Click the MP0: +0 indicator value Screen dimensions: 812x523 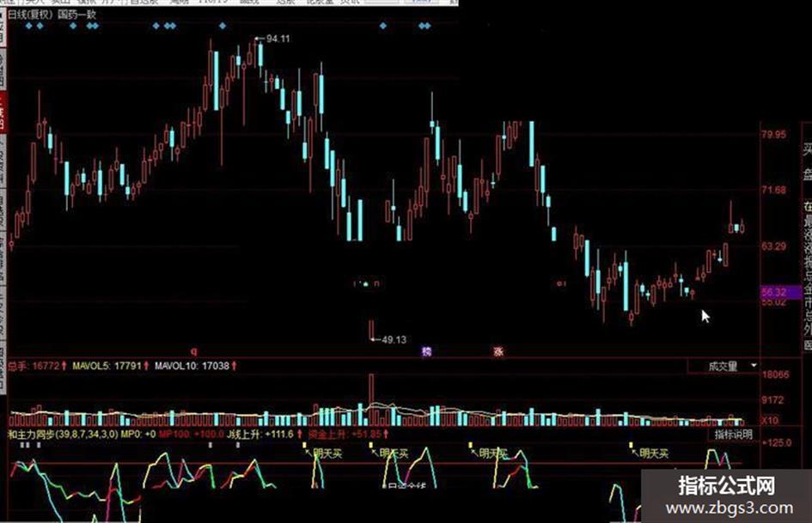tap(138, 434)
